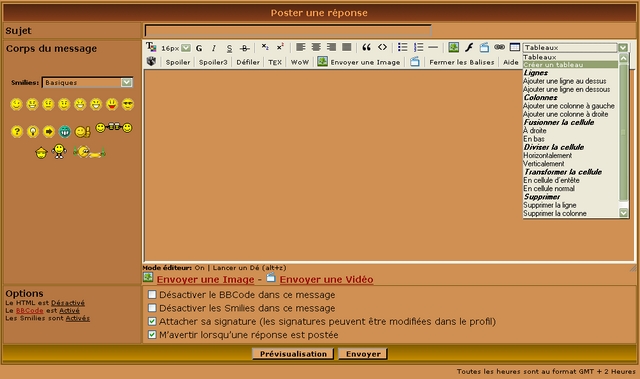The width and height of the screenshot is (640, 379).
Task: Open the BBCode link in Options
Action: [x=29, y=310]
